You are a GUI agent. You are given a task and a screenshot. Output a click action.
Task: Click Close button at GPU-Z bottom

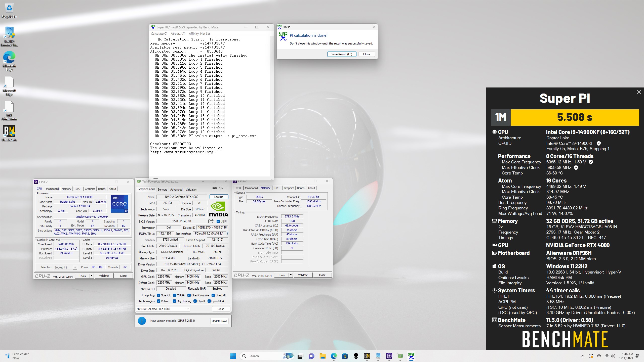(x=221, y=309)
